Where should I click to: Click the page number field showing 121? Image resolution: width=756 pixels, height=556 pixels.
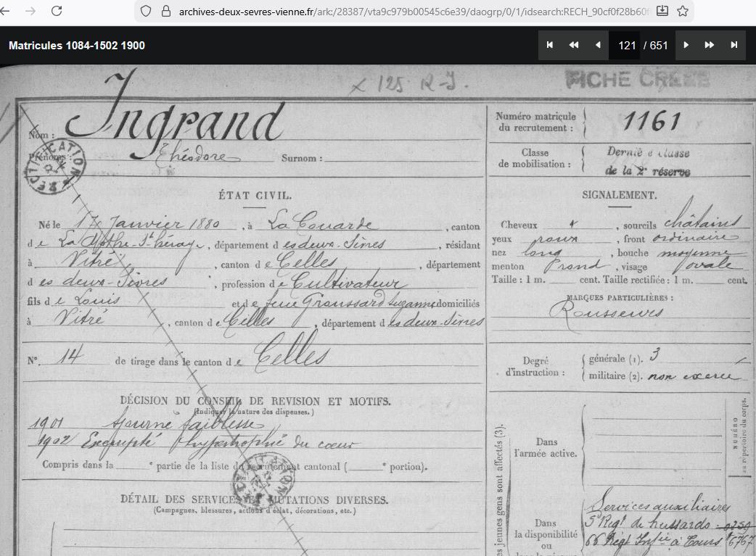click(627, 45)
